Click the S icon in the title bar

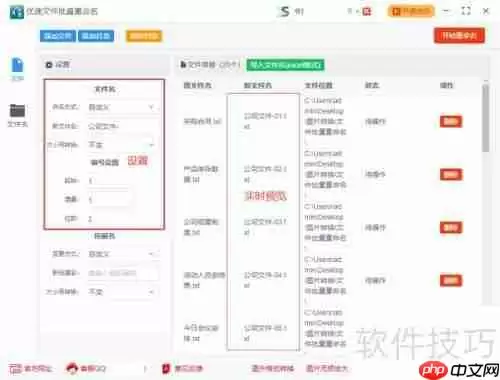coord(284,12)
